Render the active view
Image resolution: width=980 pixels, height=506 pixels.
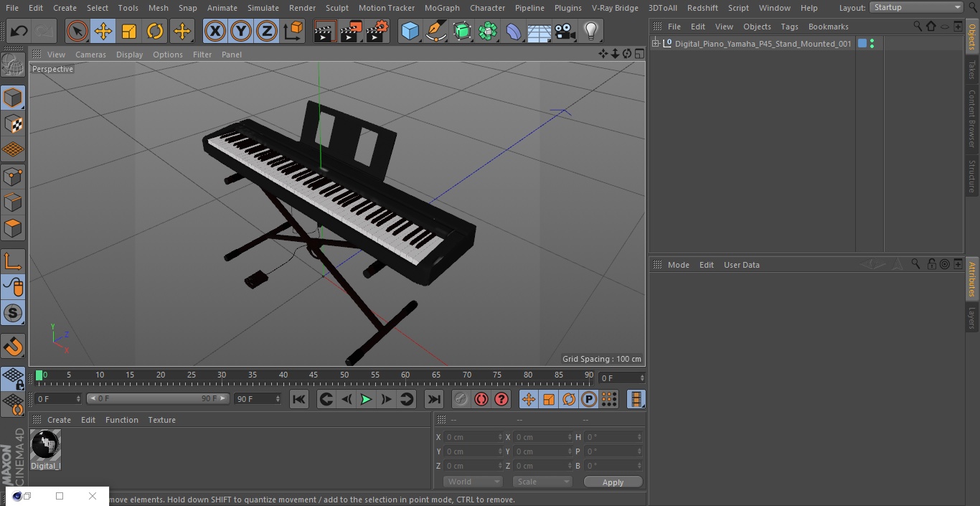tap(326, 31)
